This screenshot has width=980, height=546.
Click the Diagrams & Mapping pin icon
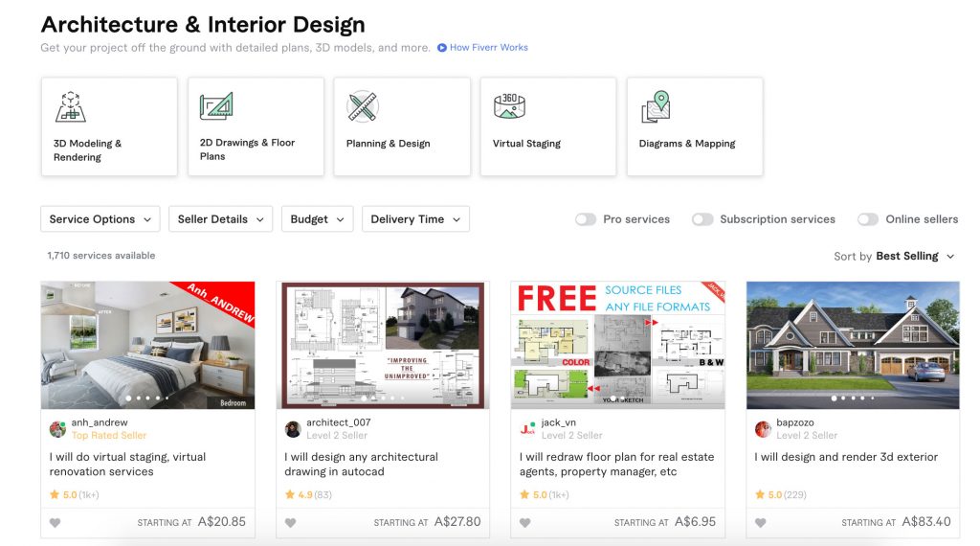click(656, 106)
